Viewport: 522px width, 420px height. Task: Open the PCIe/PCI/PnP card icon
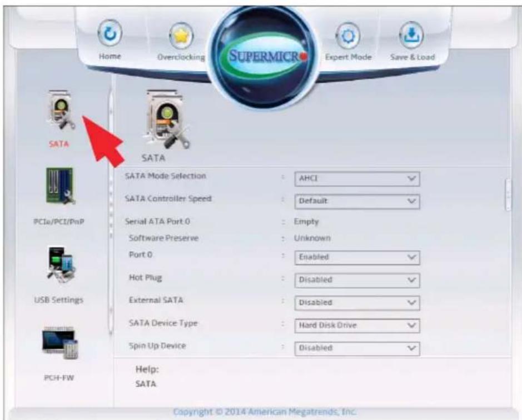tap(60, 186)
